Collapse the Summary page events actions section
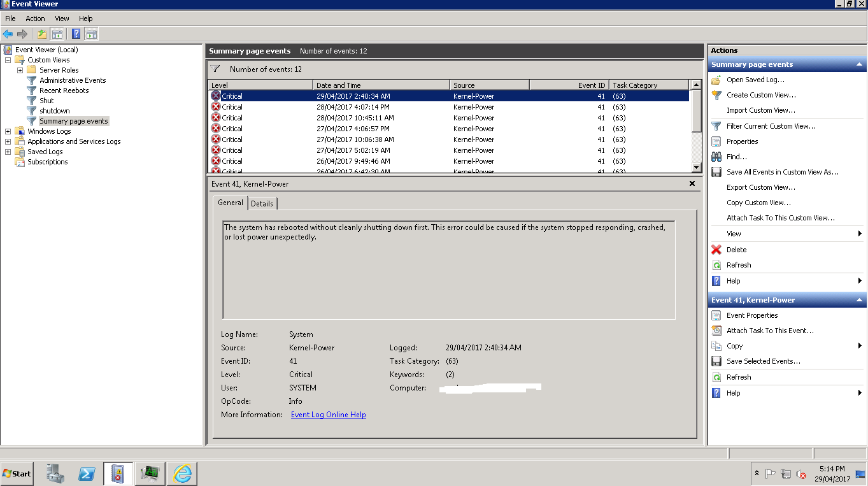Image resolution: width=868 pixels, height=486 pixels. (x=860, y=64)
